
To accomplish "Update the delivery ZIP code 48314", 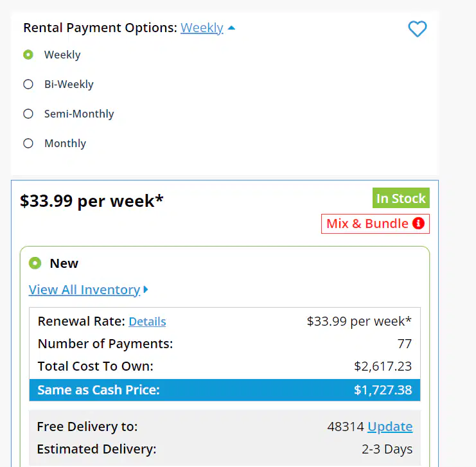I will (390, 427).
